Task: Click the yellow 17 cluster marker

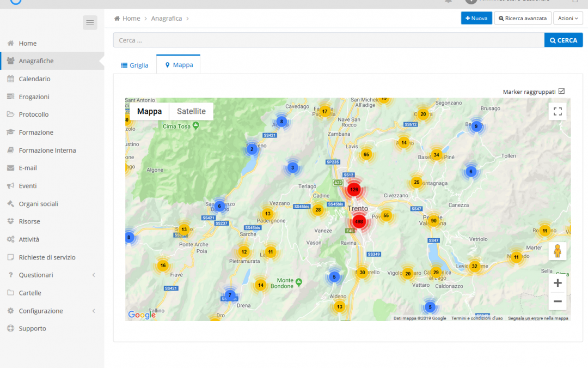Action: tap(324, 112)
